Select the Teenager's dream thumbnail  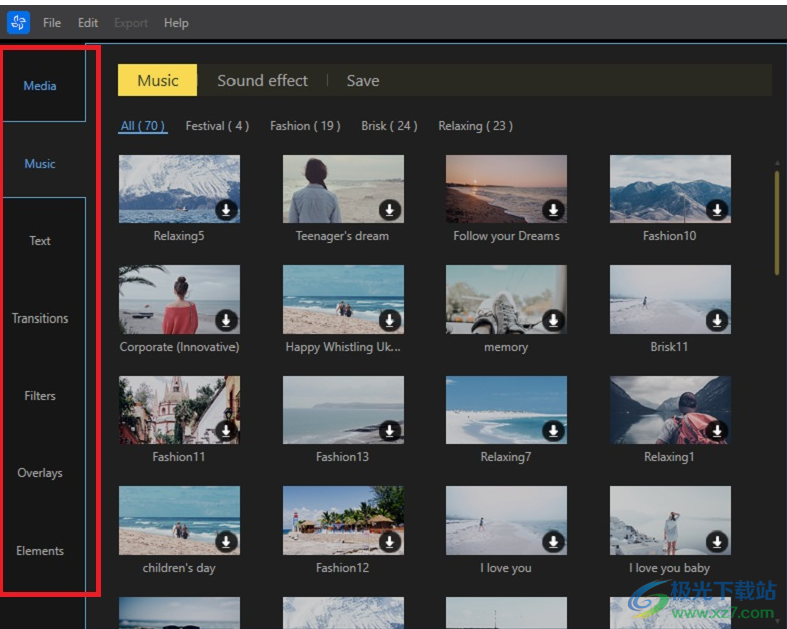343,189
